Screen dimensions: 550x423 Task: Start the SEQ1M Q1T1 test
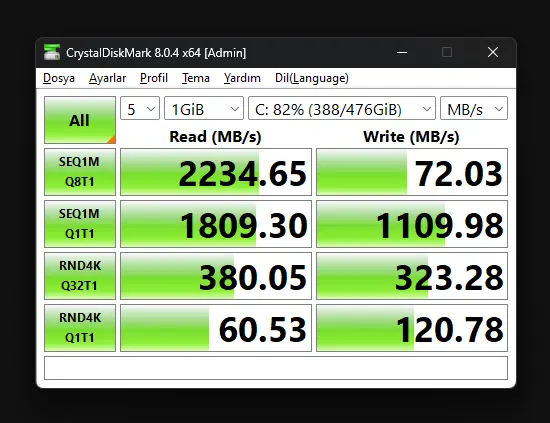tap(80, 224)
